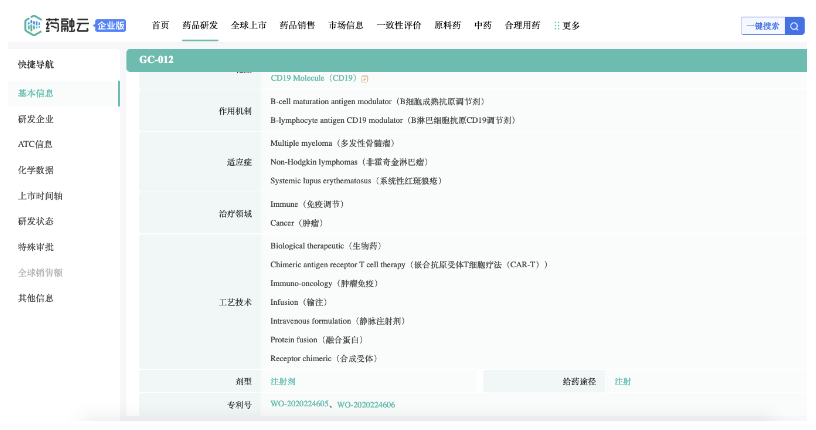The image size is (816, 430).
Task: Open the 首页 nav item
Action: pyautogui.click(x=160, y=25)
